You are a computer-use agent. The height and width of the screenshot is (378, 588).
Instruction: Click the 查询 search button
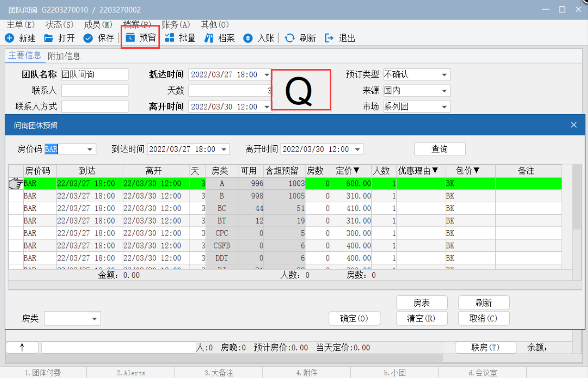[x=440, y=149]
